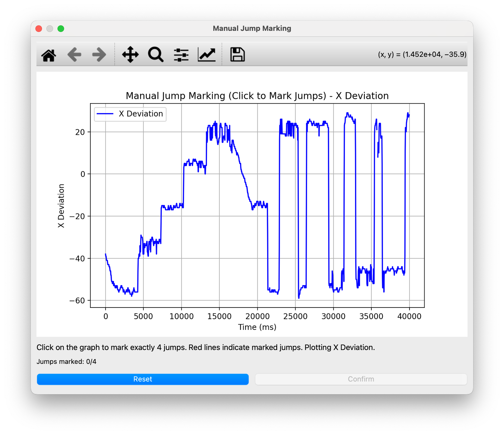Click the Confirm button
This screenshot has width=504, height=435.
click(x=361, y=379)
